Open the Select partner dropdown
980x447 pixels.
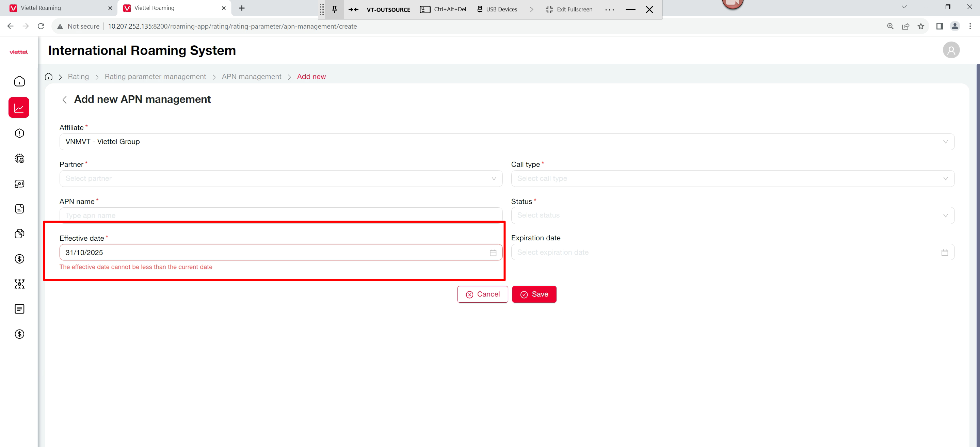[x=281, y=178]
